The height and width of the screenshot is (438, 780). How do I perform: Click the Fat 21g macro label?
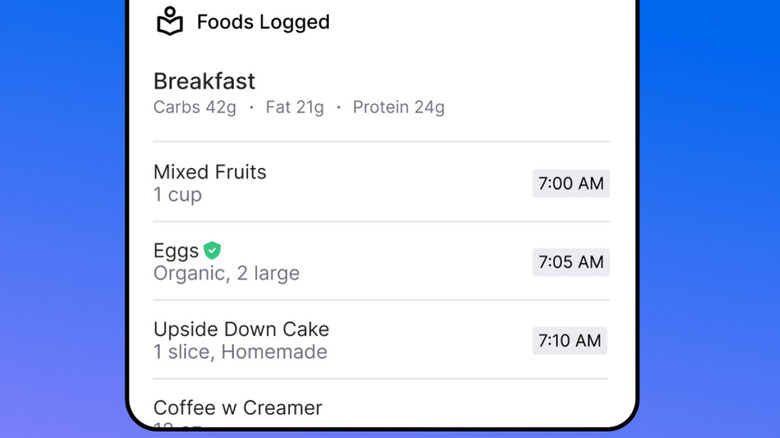(x=294, y=107)
